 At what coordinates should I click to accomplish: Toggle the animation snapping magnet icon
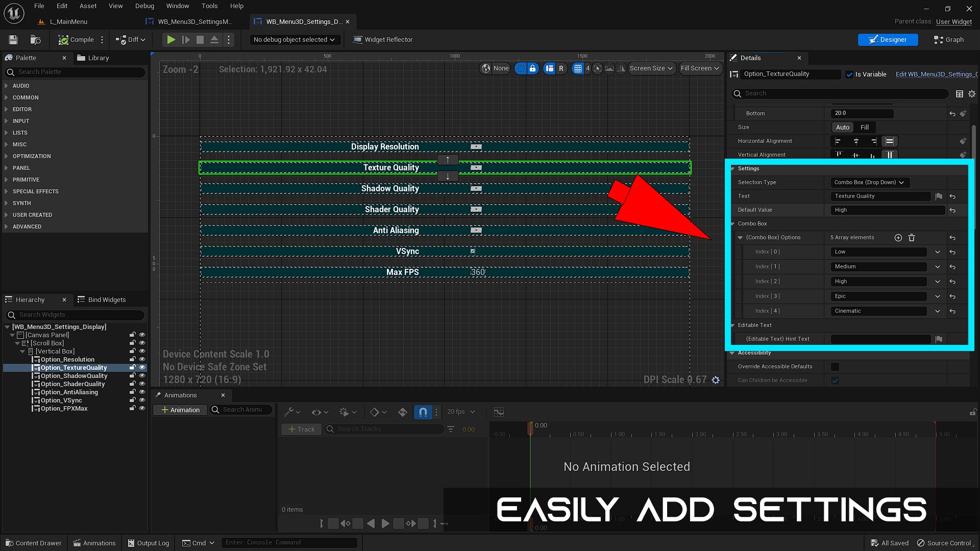pos(423,412)
